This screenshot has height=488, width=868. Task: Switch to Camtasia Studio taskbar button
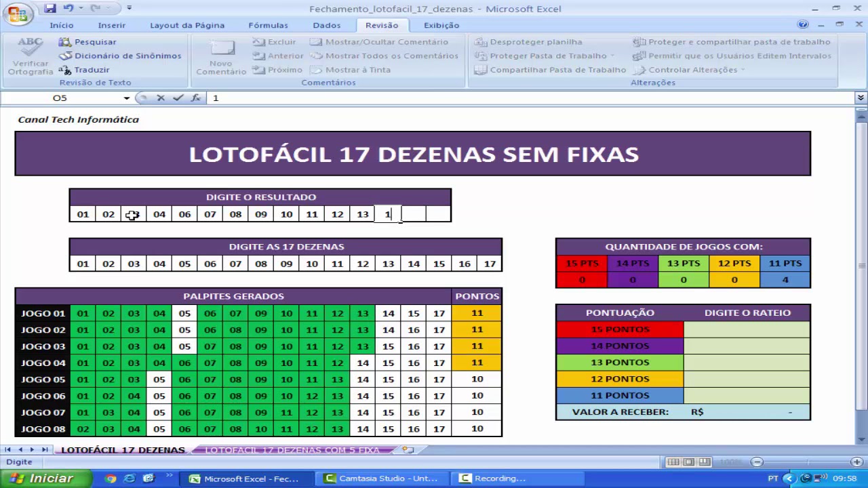(x=383, y=479)
